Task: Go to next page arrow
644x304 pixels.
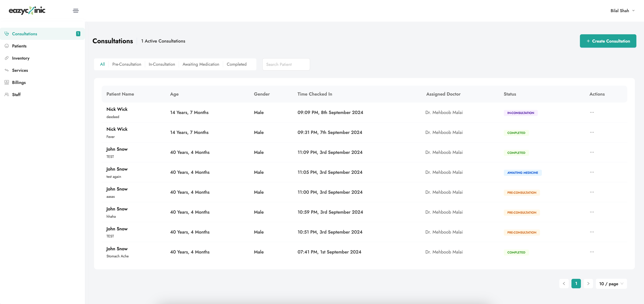Action: pos(588,284)
